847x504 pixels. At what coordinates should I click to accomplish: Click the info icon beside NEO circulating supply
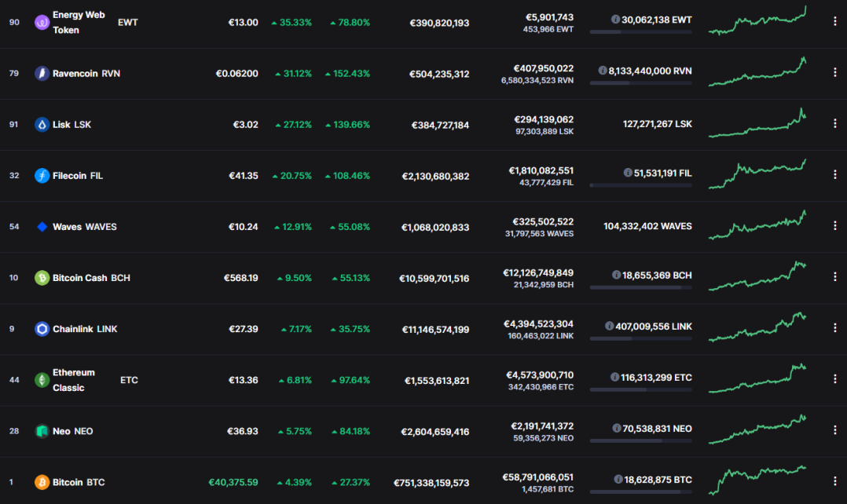(x=616, y=428)
